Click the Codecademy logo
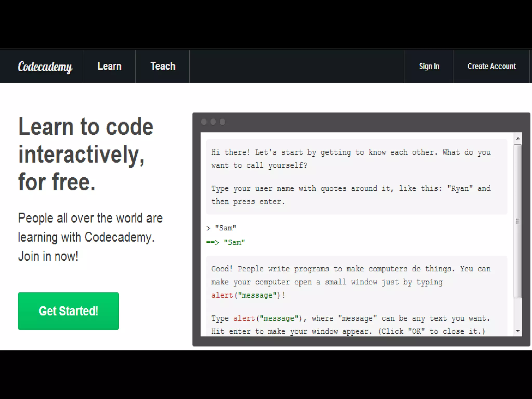This screenshot has width=532, height=399. coord(45,66)
